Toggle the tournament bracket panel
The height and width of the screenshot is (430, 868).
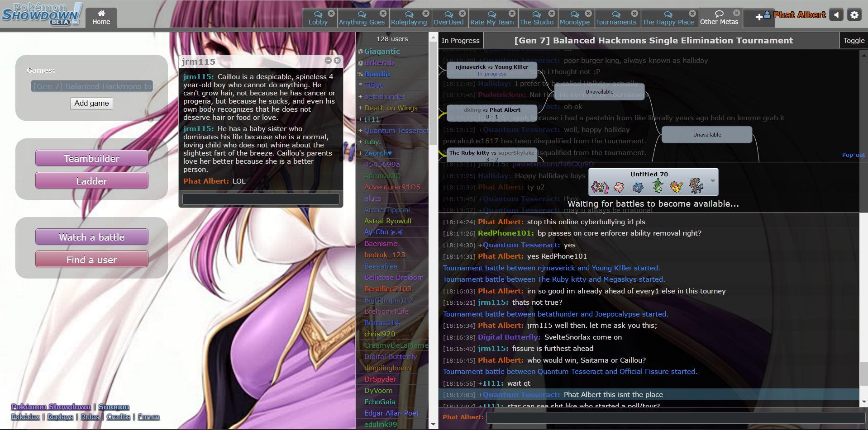click(x=854, y=40)
